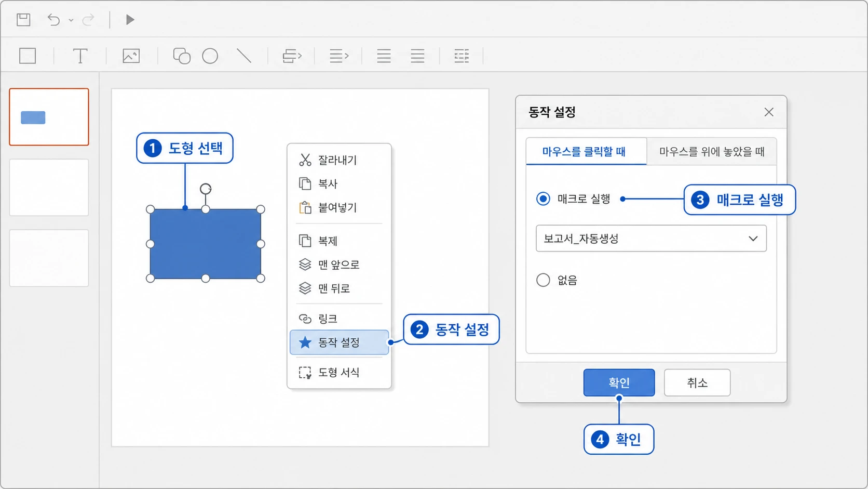
Task: Select the 없음 radio button
Action: pos(543,280)
